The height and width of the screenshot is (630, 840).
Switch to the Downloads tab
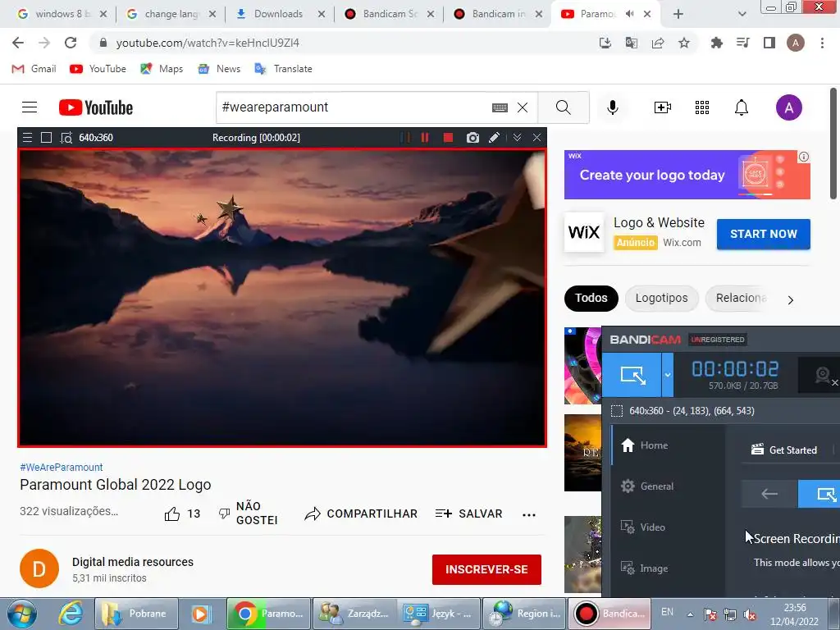click(278, 14)
